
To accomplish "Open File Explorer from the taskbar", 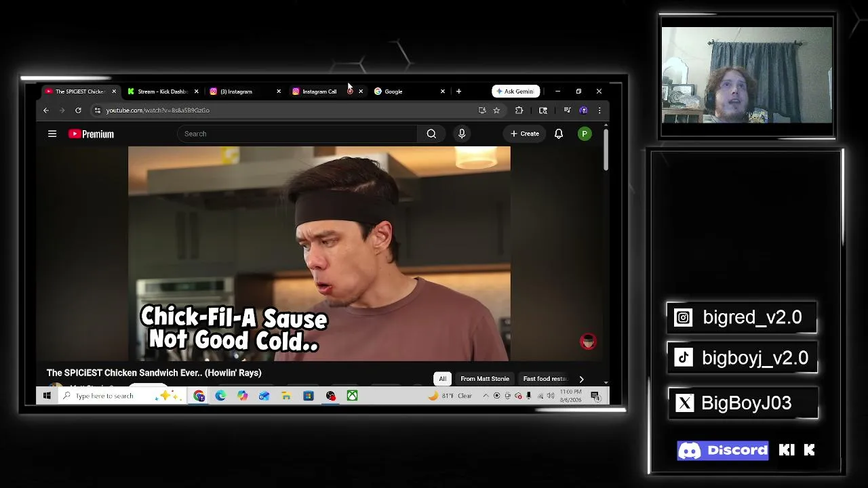I will pos(286,396).
